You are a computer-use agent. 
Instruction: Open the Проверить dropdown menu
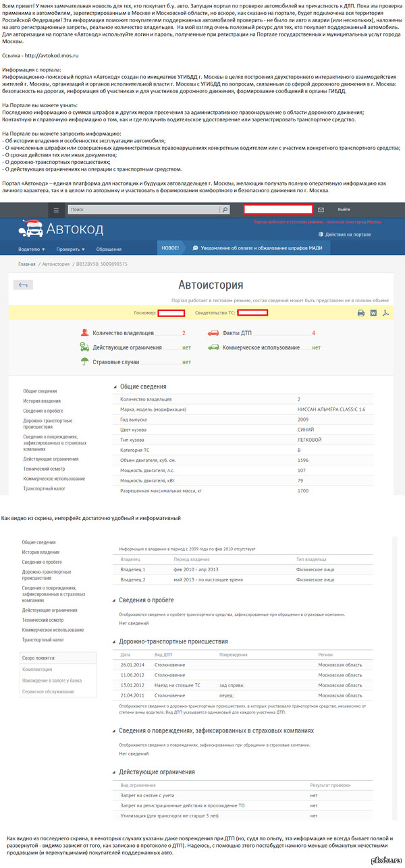point(71,249)
